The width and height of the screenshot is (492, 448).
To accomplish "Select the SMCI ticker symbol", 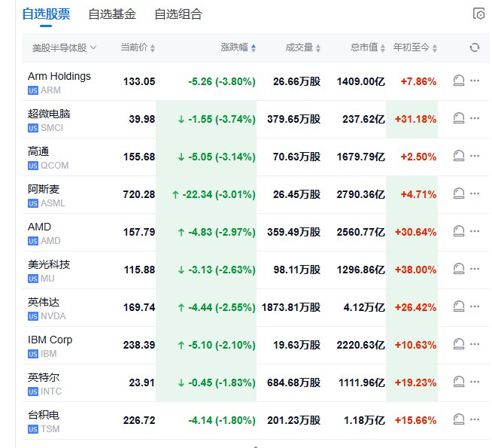I will (x=52, y=128).
